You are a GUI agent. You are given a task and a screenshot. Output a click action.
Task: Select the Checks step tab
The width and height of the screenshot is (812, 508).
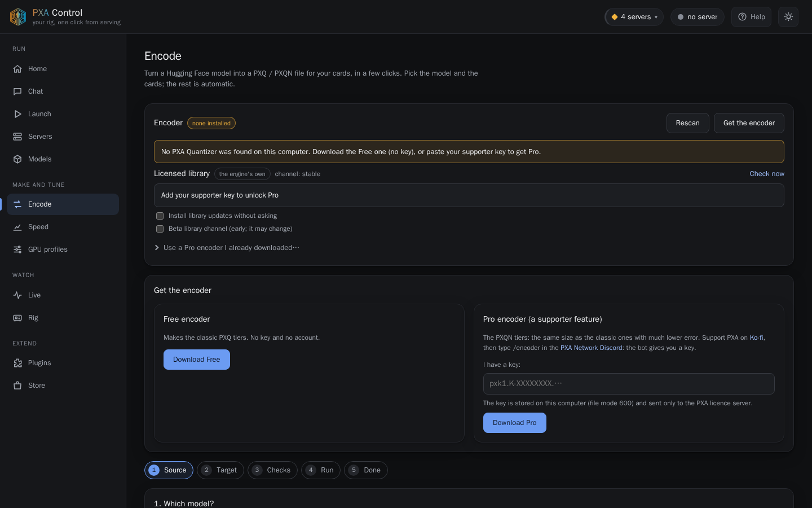point(272,470)
